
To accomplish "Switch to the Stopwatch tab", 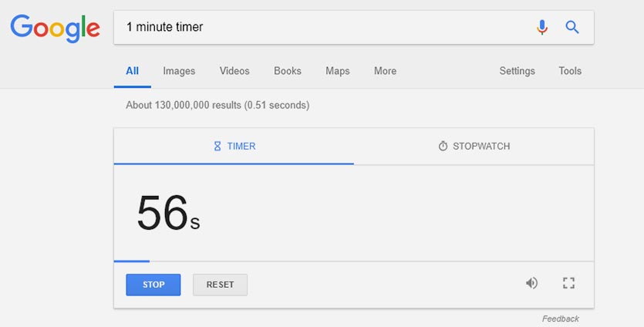I will [x=474, y=146].
